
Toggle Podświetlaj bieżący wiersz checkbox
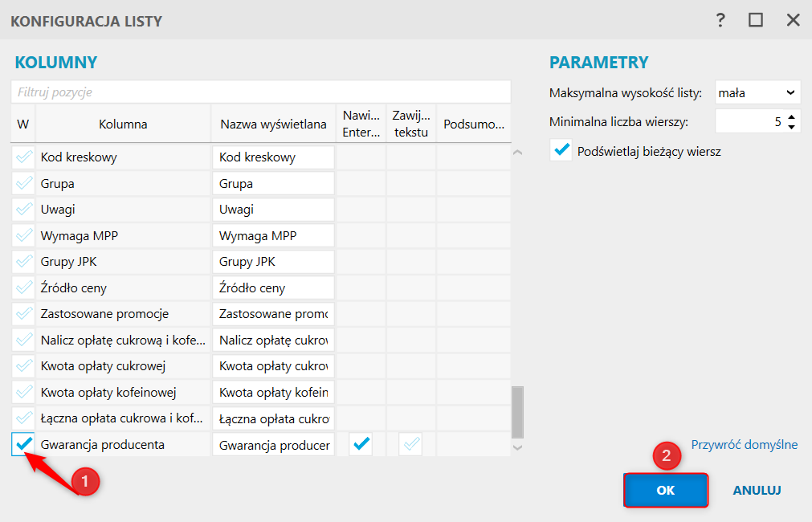click(x=561, y=151)
